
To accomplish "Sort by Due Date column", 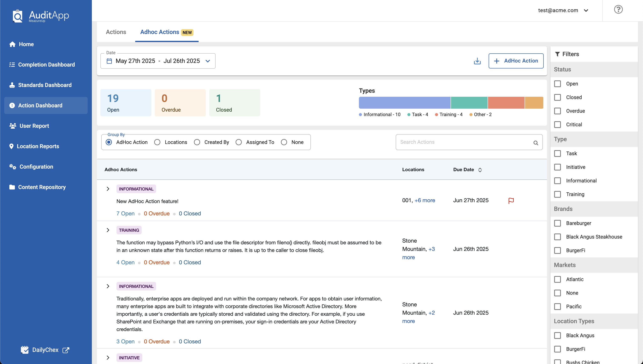I will click(x=480, y=170).
